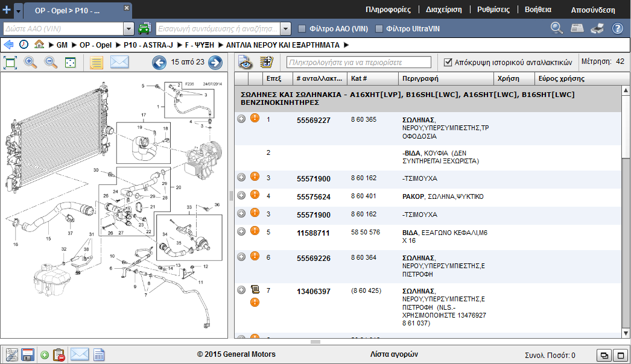This screenshot has width=631, height=364.
Task: Zoom in on the illustration
Action: (31, 62)
